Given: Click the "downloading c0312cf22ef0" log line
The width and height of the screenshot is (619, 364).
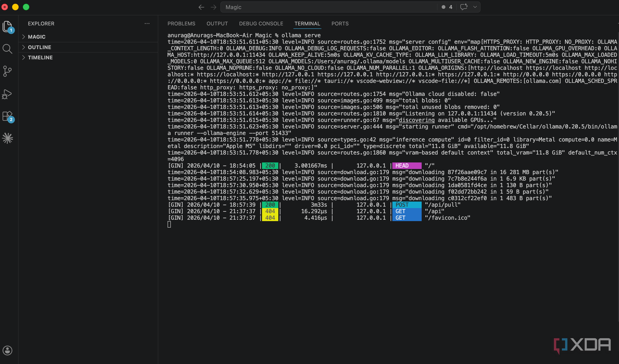Looking at the screenshot, I should click(360, 199).
